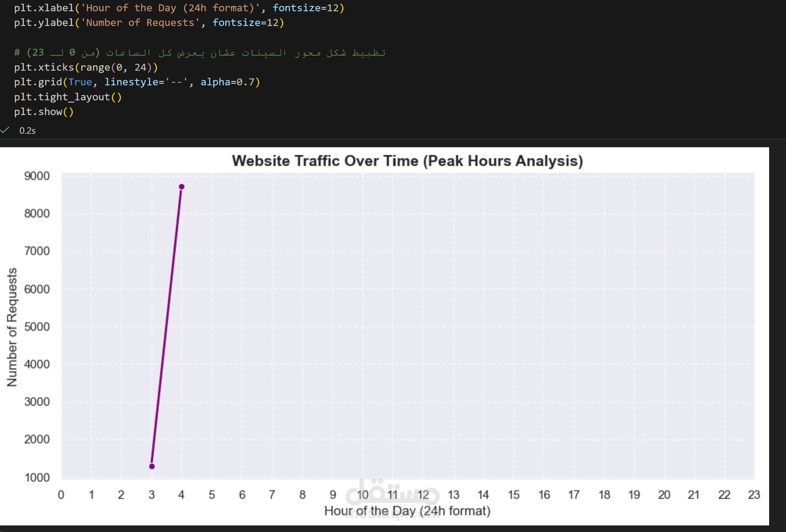This screenshot has height=532, width=786.
Task: Click the x-axis label below the chart
Action: pyautogui.click(x=407, y=511)
